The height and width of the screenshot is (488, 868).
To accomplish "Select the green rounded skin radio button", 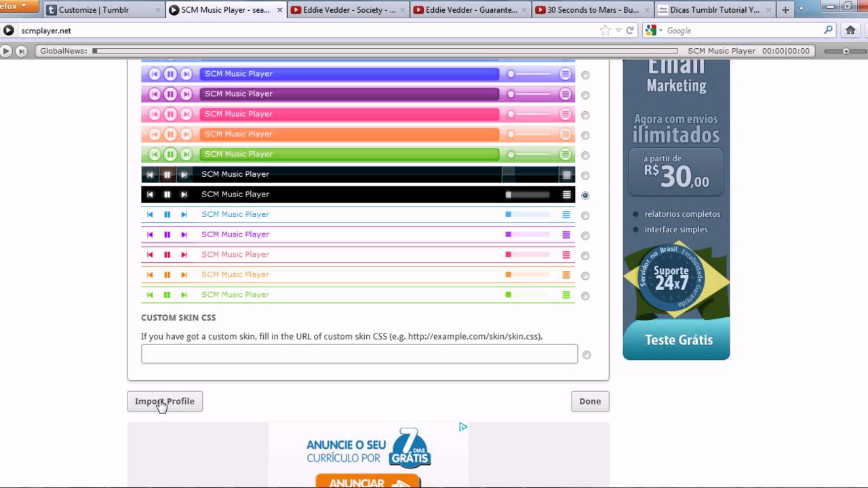I will (585, 155).
